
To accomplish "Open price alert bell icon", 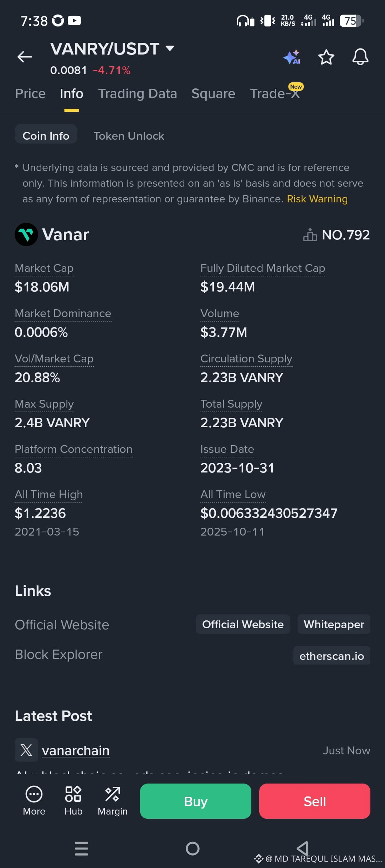I will pyautogui.click(x=360, y=57).
